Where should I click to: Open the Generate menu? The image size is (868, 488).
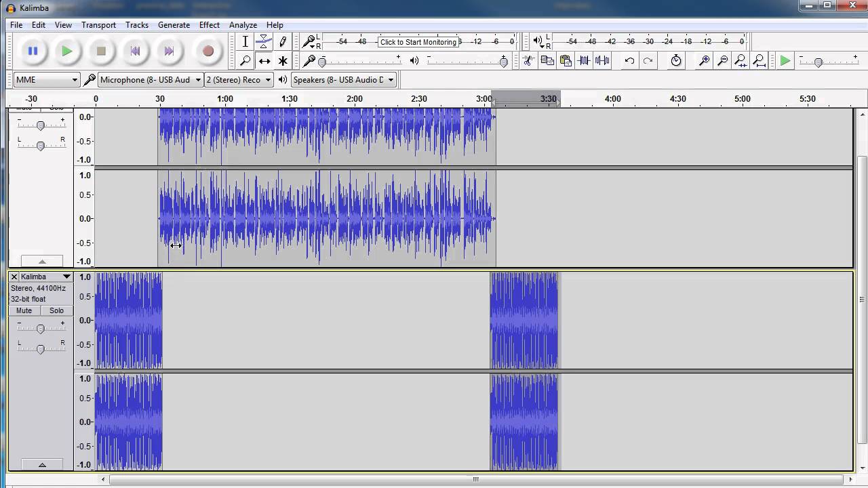(174, 25)
